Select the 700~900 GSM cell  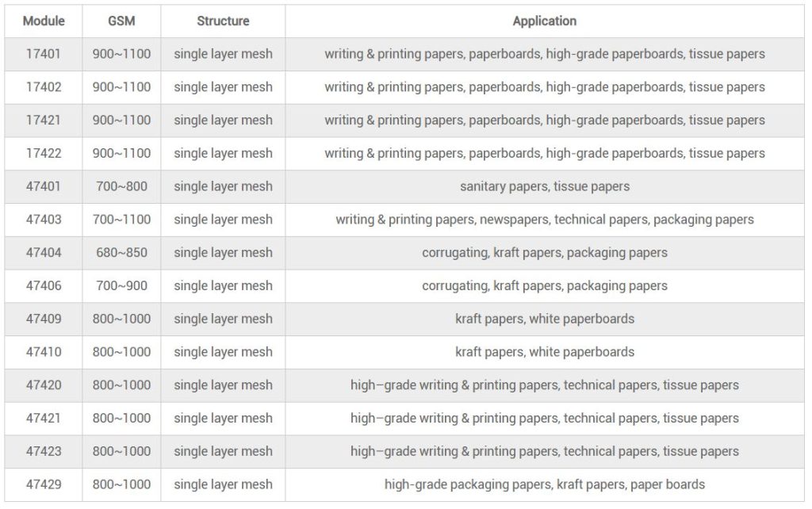[x=121, y=286]
